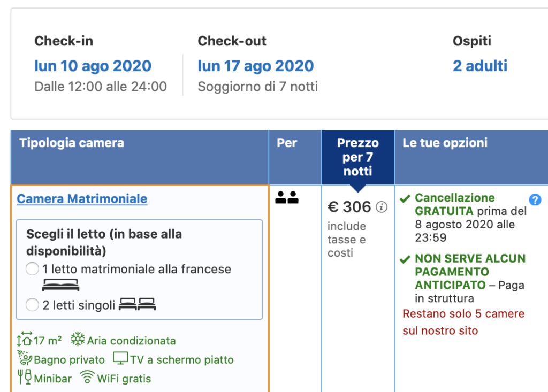Image resolution: width=548 pixels, height=392 pixels.
Task: Click the blue question mark help icon
Action: [x=535, y=200]
